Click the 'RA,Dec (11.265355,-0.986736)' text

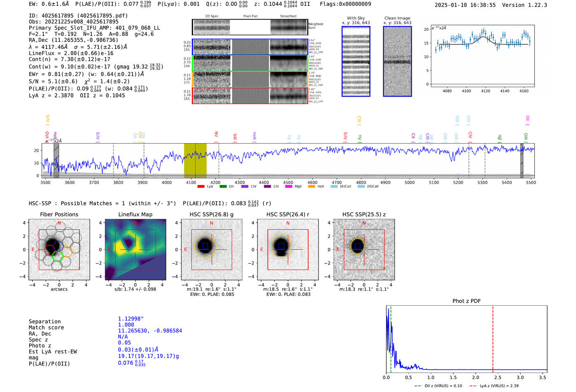point(73,40)
